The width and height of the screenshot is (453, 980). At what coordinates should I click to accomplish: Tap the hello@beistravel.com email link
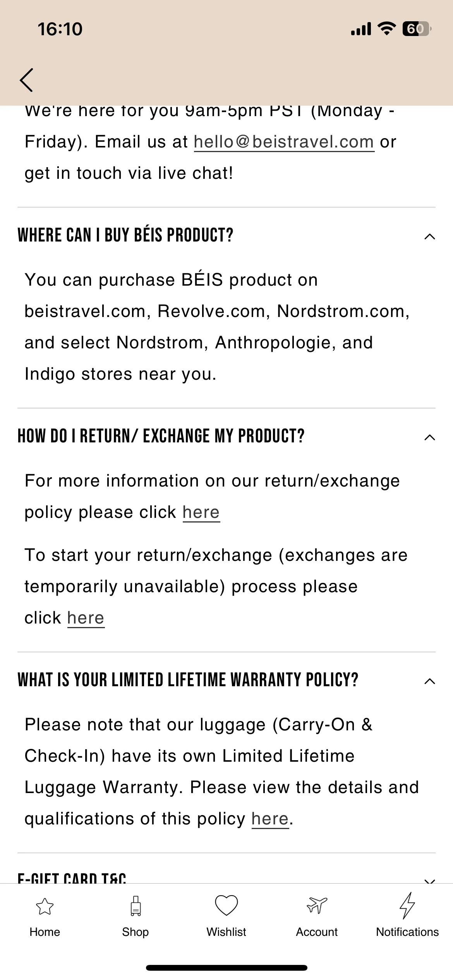284,142
